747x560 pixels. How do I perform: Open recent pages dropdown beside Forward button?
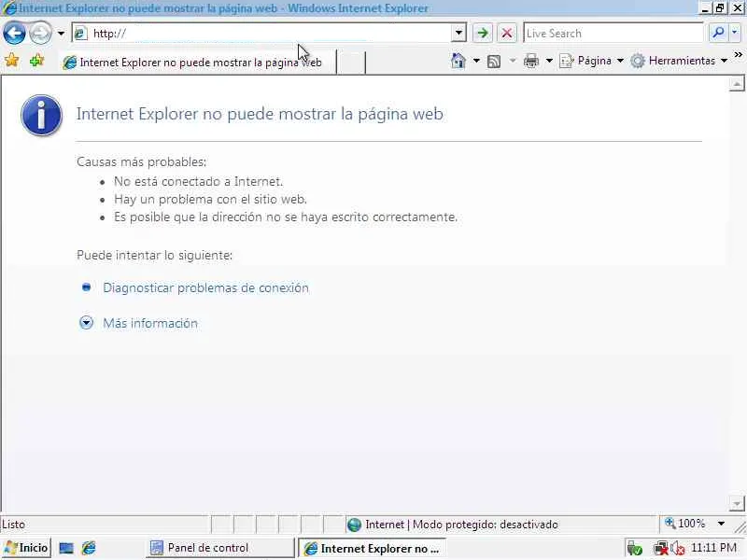click(x=61, y=34)
